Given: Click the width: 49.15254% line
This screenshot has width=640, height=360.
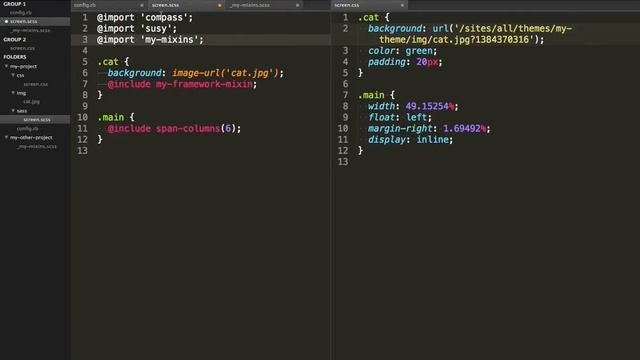Looking at the screenshot, I should coord(413,107).
